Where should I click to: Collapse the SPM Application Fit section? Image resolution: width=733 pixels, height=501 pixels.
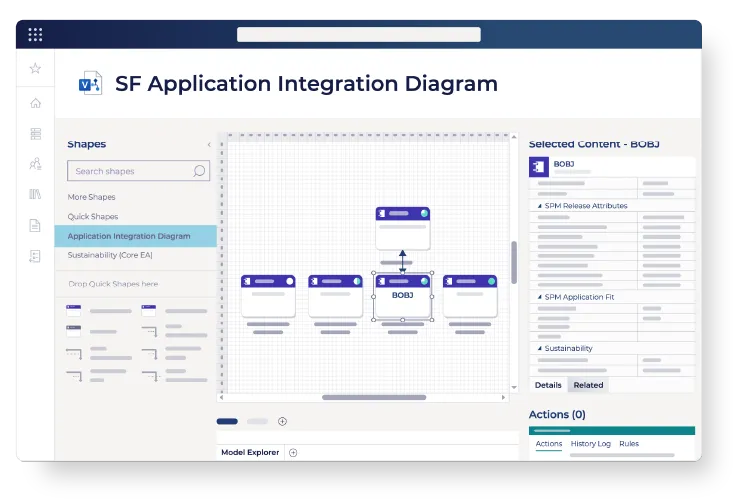click(x=539, y=297)
